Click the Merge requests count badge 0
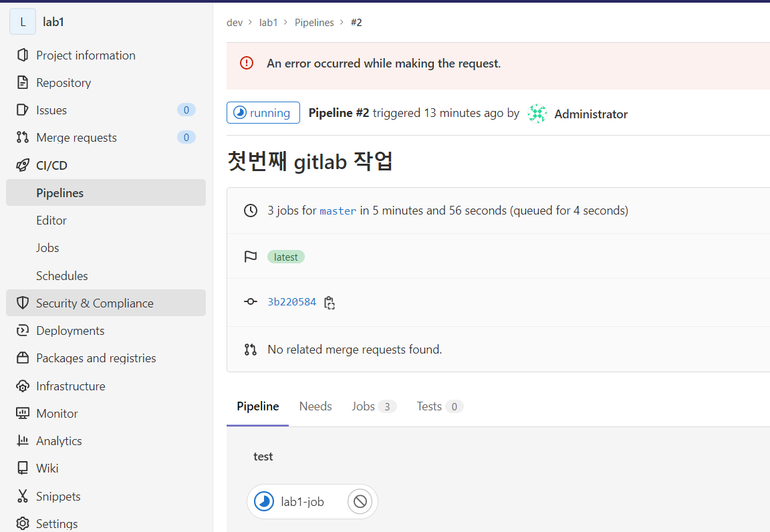This screenshot has width=770, height=532. pyautogui.click(x=186, y=137)
